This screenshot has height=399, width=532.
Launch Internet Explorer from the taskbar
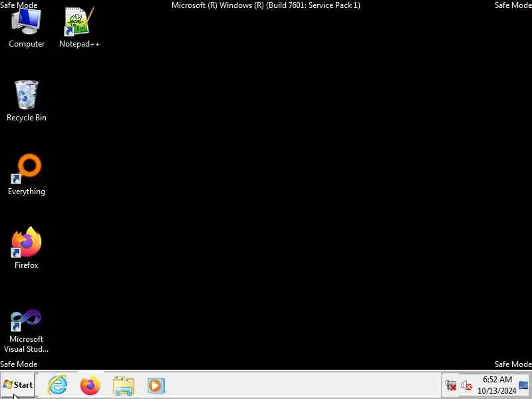[58, 385]
